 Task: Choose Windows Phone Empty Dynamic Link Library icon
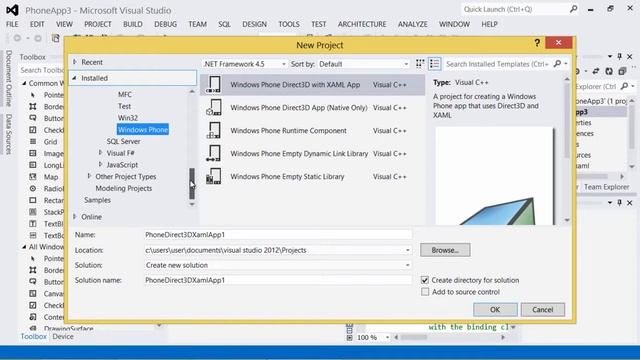pos(214,153)
